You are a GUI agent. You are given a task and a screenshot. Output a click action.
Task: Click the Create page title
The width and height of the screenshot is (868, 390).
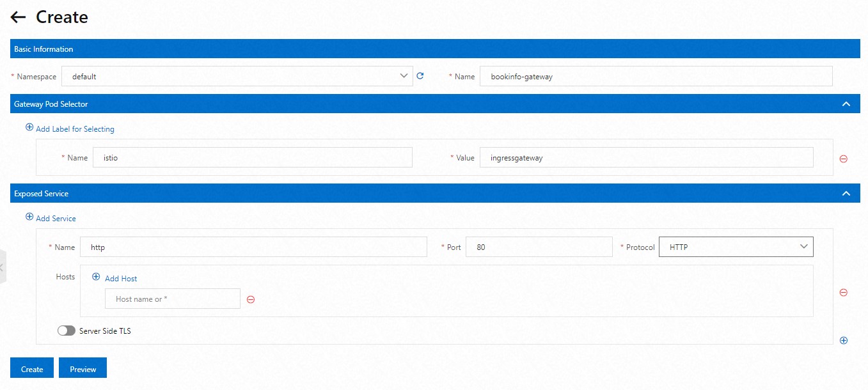point(62,17)
